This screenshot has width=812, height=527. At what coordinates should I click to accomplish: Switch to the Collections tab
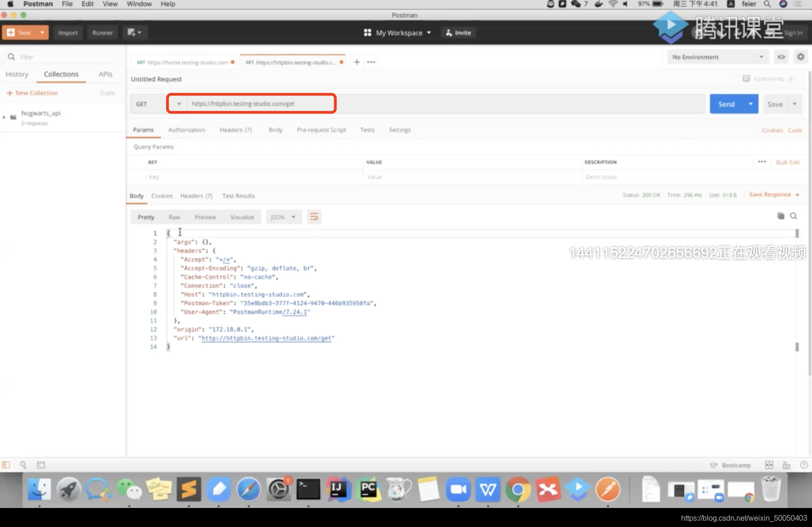(61, 74)
